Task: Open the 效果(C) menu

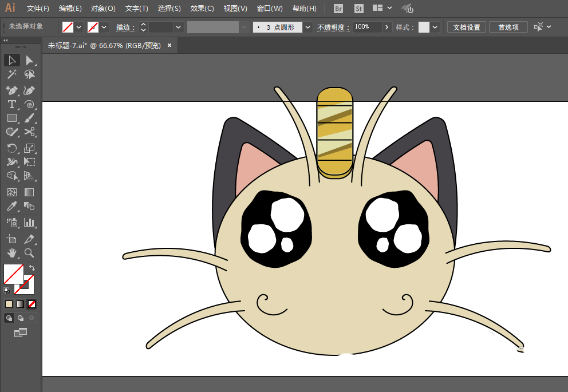Action: tap(202, 9)
